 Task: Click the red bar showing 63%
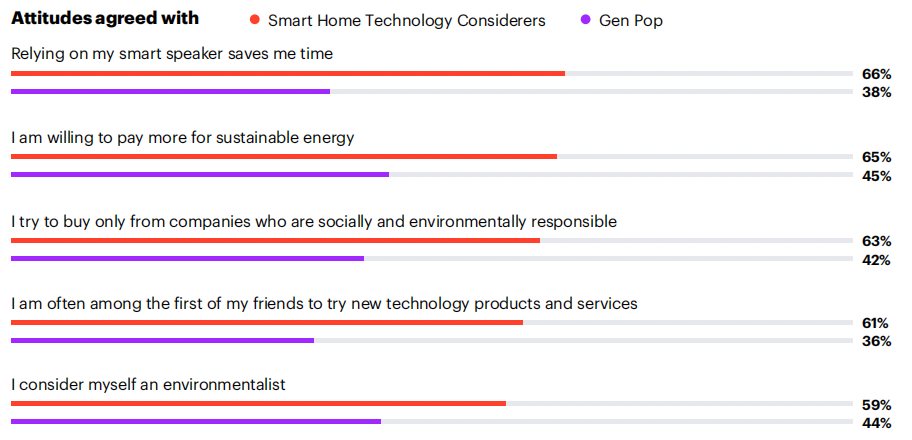tap(276, 240)
